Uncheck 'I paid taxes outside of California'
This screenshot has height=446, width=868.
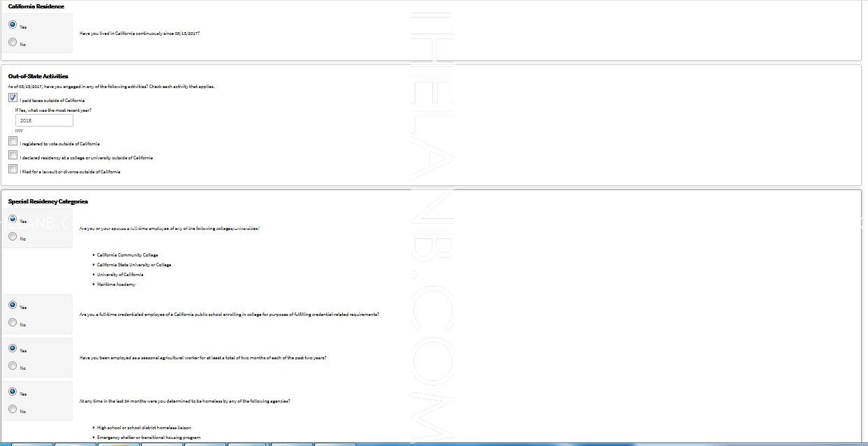(x=13, y=99)
